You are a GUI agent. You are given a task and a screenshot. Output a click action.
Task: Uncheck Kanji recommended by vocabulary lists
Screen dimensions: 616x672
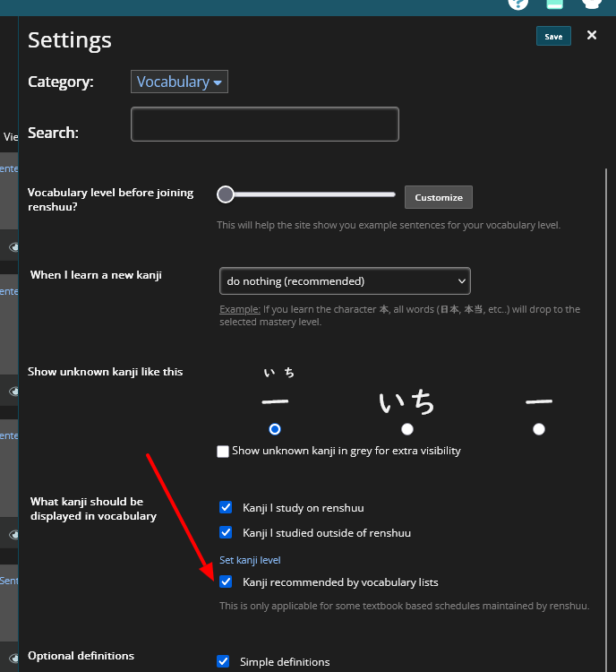pyautogui.click(x=226, y=582)
